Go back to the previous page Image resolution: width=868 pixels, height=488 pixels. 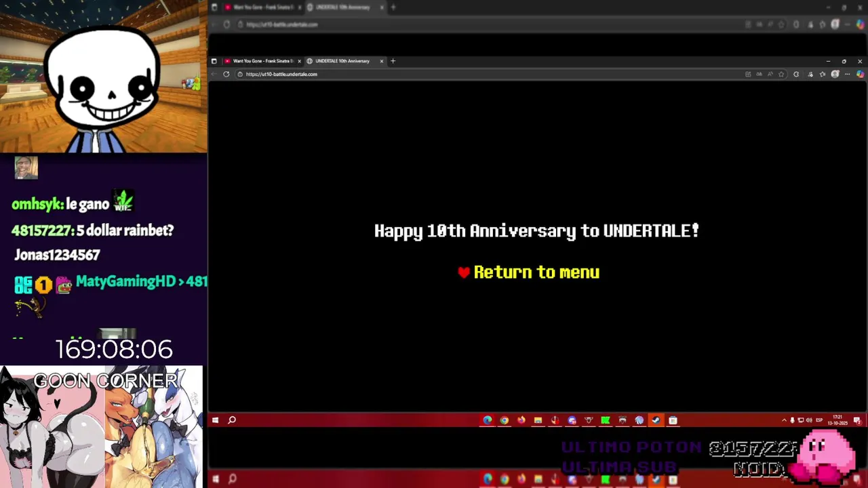[x=214, y=74]
